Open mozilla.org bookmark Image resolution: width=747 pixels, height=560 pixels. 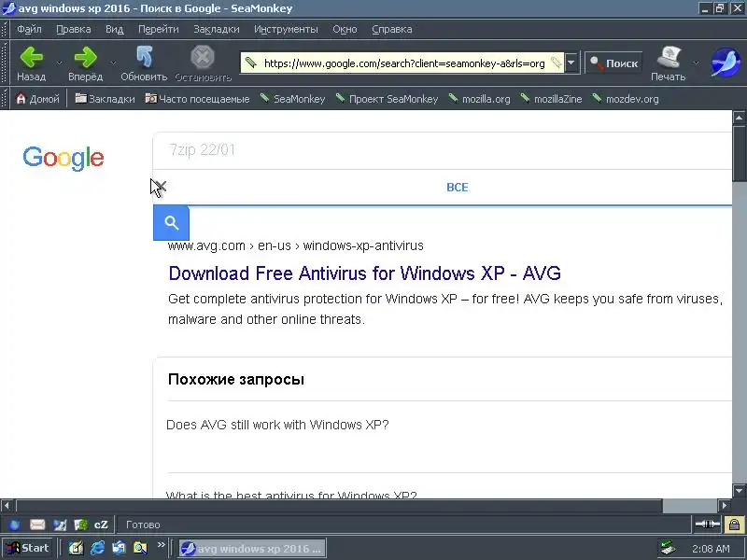pos(479,99)
